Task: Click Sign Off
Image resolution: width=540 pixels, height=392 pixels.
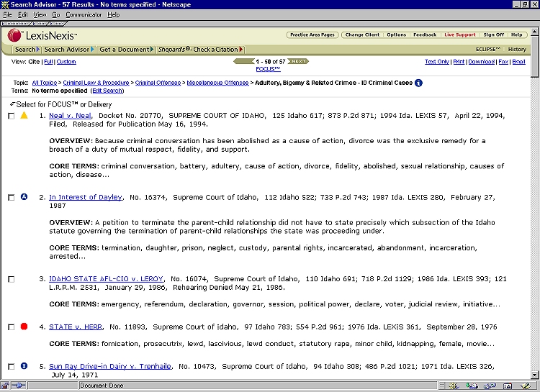Action: click(493, 35)
